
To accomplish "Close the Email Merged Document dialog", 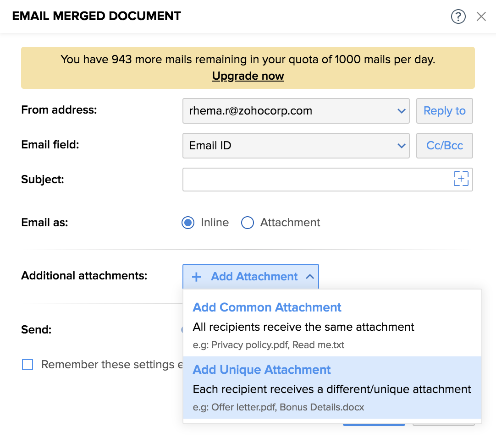I will tap(481, 17).
